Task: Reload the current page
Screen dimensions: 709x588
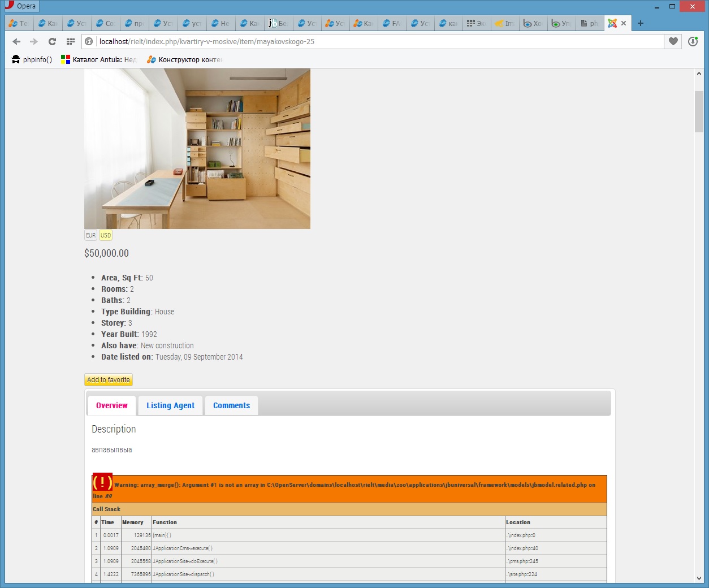Action: 52,41
